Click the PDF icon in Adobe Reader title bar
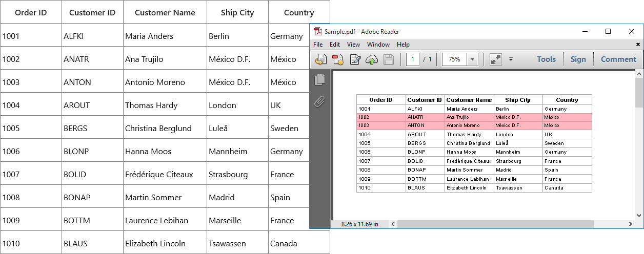 pos(318,32)
